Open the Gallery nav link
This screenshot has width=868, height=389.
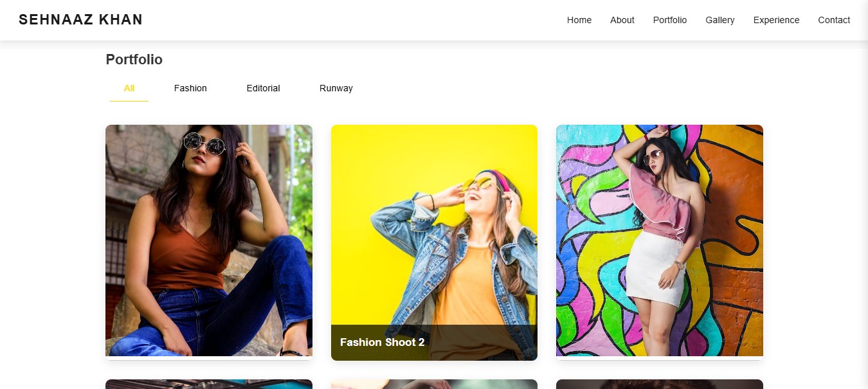coord(719,20)
